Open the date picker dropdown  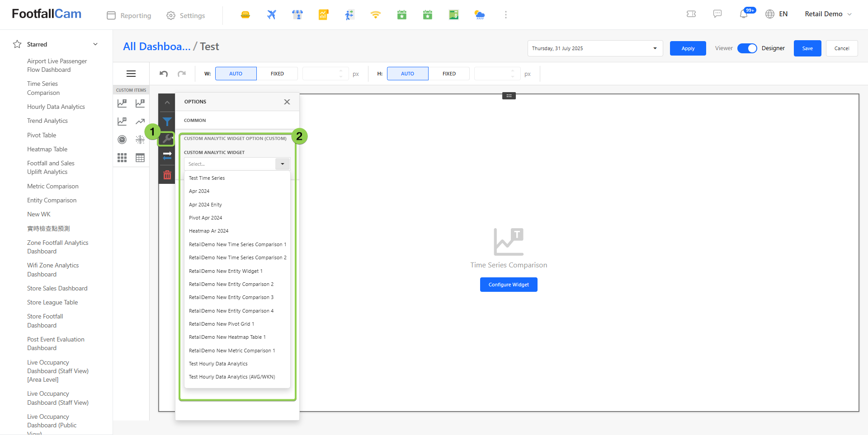click(595, 48)
